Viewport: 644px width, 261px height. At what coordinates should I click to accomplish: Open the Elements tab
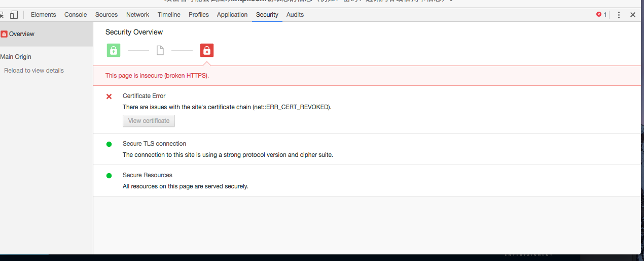point(44,15)
